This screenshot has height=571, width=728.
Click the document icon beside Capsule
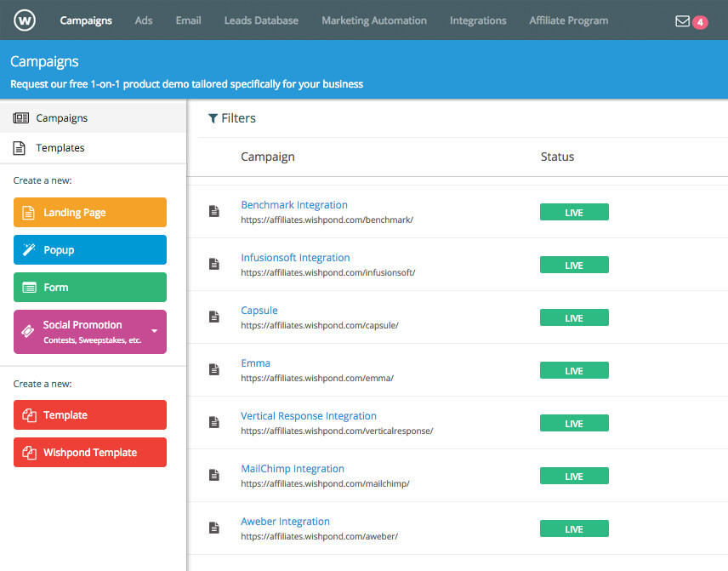(x=214, y=317)
